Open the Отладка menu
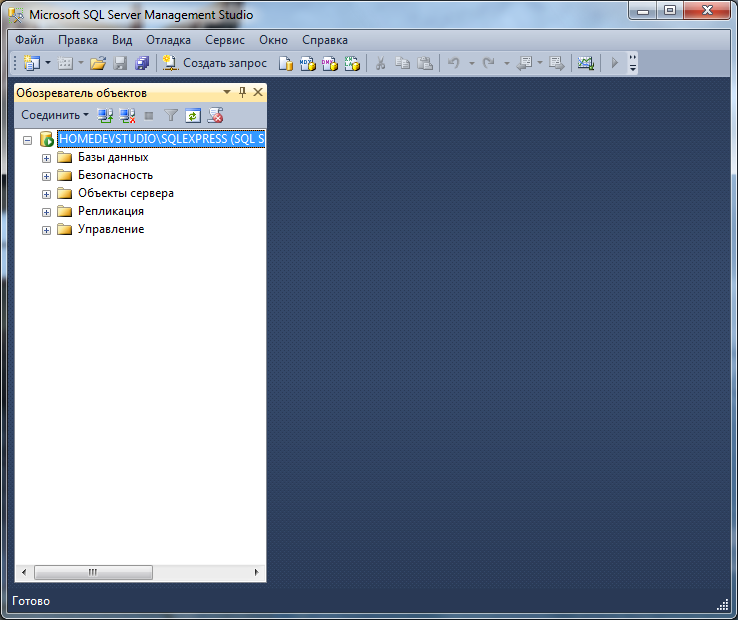Image resolution: width=738 pixels, height=620 pixels. click(x=168, y=40)
